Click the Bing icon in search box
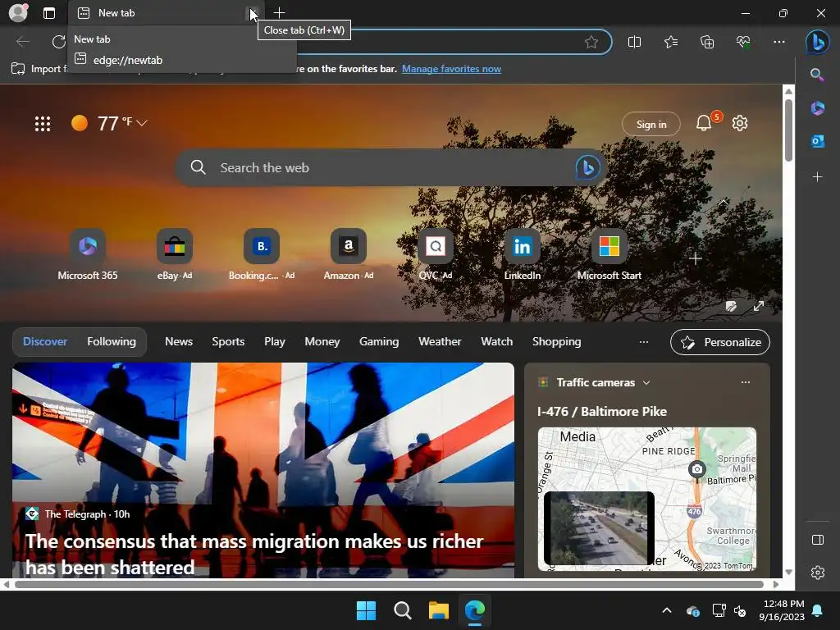Image resolution: width=840 pixels, height=630 pixels. coord(587,167)
